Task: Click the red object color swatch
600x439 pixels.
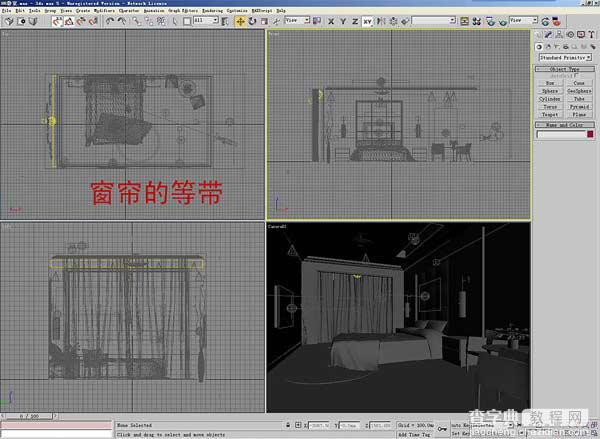Action: pyautogui.click(x=590, y=134)
